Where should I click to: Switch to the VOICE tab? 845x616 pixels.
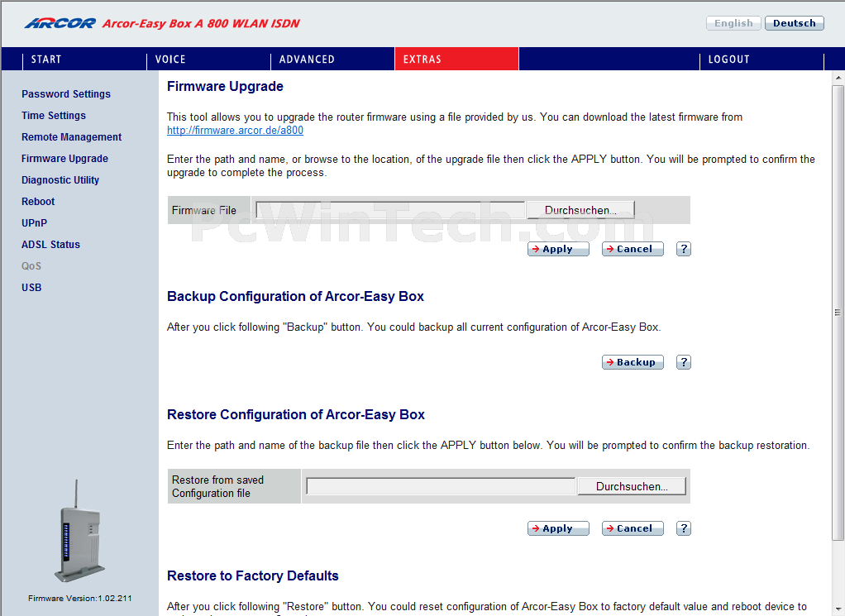(170, 60)
